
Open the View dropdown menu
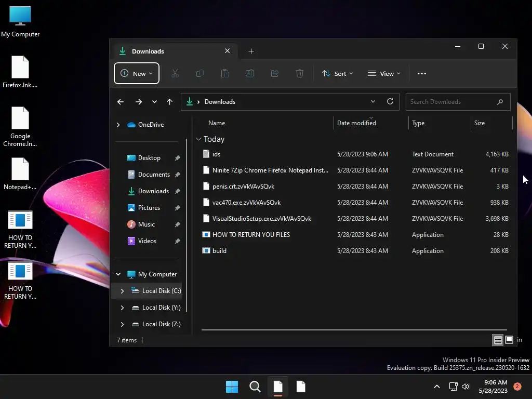tap(384, 73)
